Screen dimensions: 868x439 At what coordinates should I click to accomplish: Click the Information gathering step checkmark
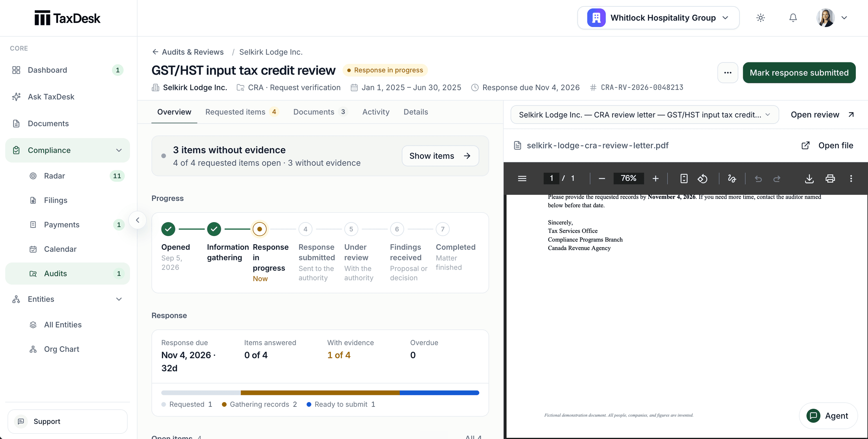coord(214,229)
